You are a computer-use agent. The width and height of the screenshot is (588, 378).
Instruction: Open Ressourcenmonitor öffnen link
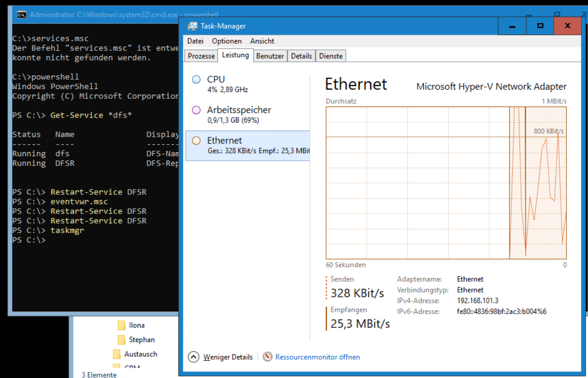[318, 357]
